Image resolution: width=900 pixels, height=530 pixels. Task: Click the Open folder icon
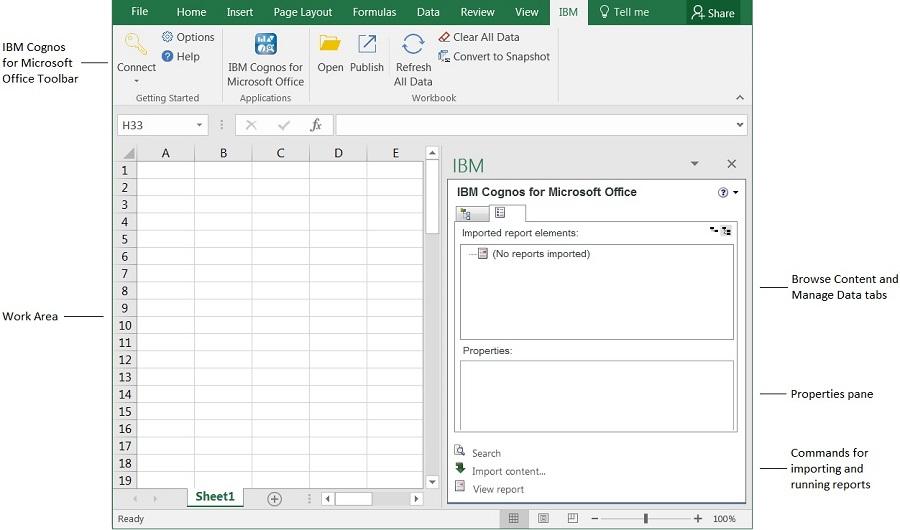(330, 44)
